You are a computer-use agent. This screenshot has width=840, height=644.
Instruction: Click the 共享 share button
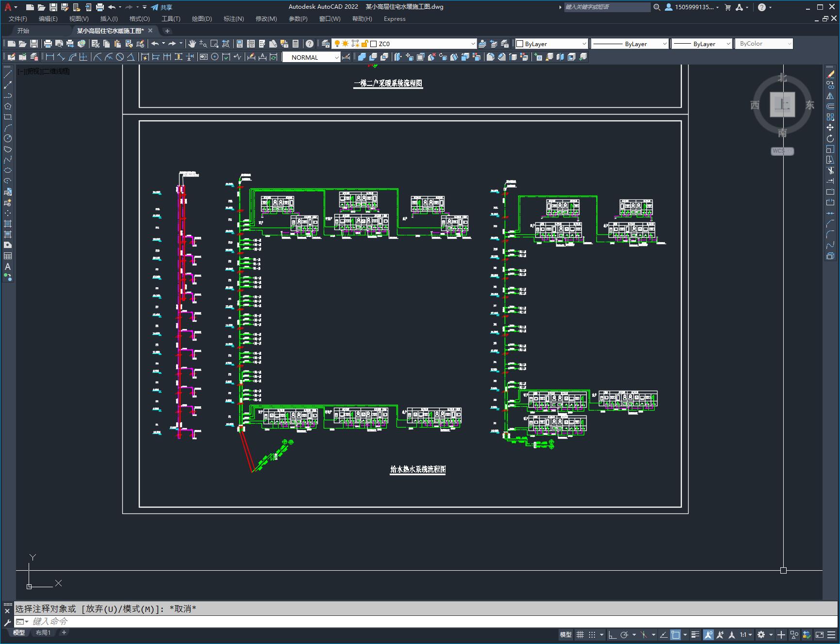pyautogui.click(x=162, y=7)
